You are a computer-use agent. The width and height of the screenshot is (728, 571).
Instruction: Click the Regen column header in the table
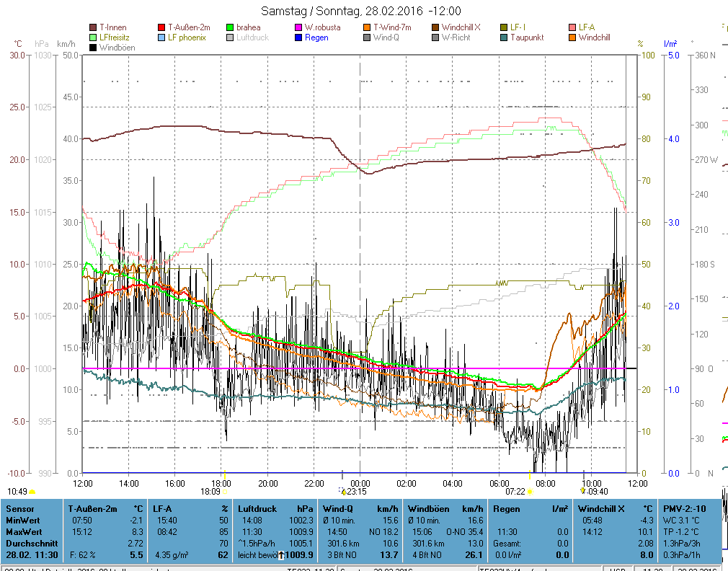507,508
